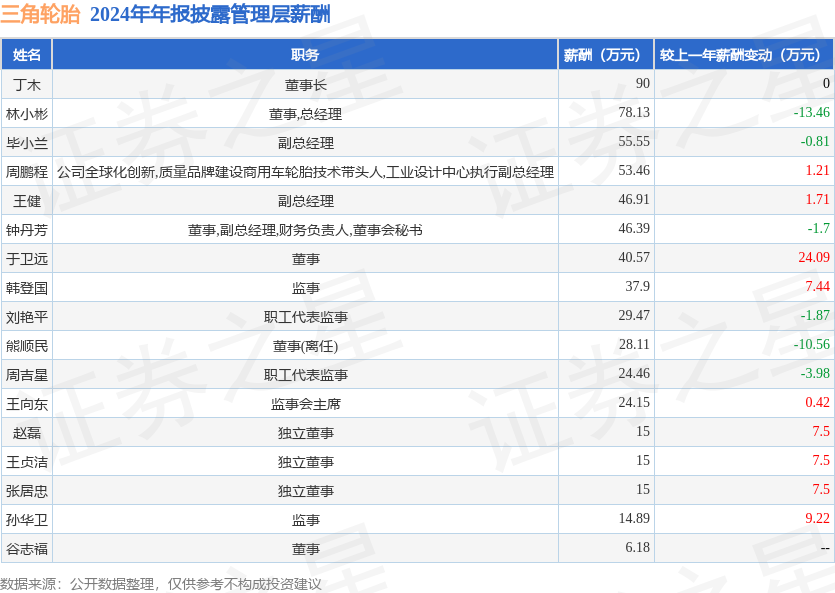
Task: Select the 董事长 position cell
Action: coord(305,85)
